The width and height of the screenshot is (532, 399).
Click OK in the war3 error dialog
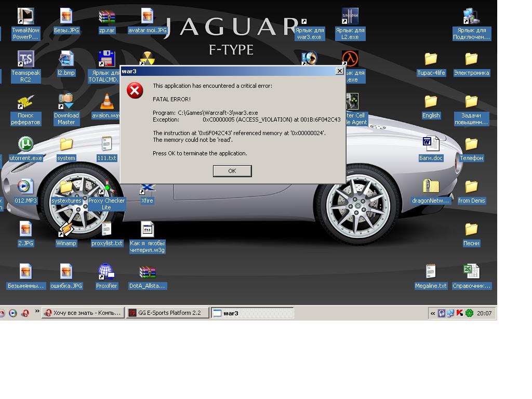(232, 171)
